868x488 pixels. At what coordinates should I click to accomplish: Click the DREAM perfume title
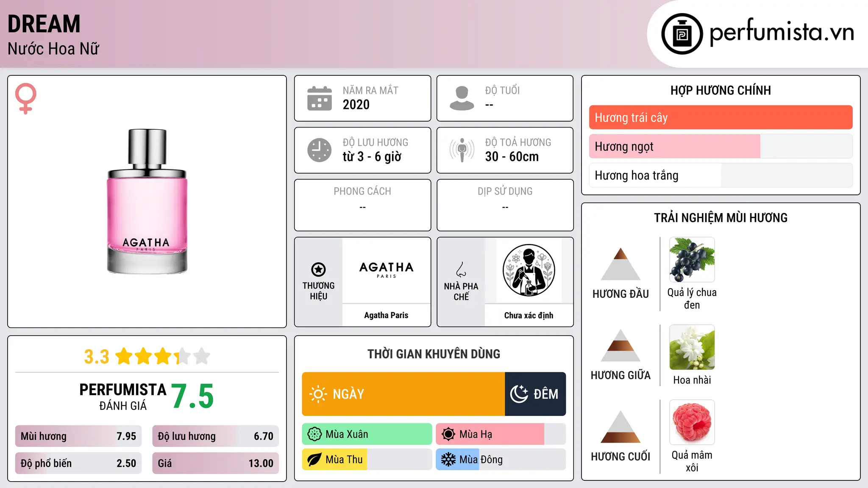click(44, 24)
